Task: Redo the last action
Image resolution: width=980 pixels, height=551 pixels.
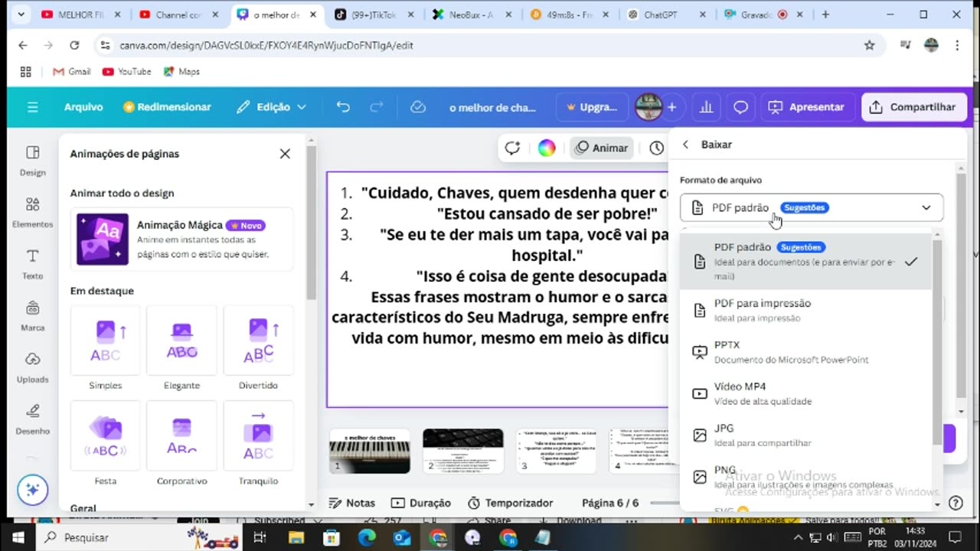Action: [x=377, y=107]
